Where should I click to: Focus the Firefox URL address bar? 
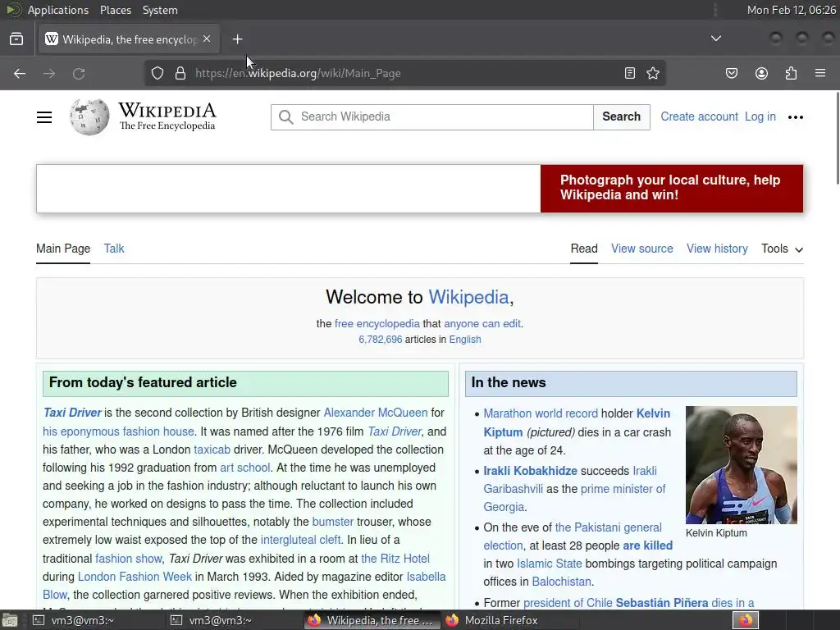tap(404, 73)
